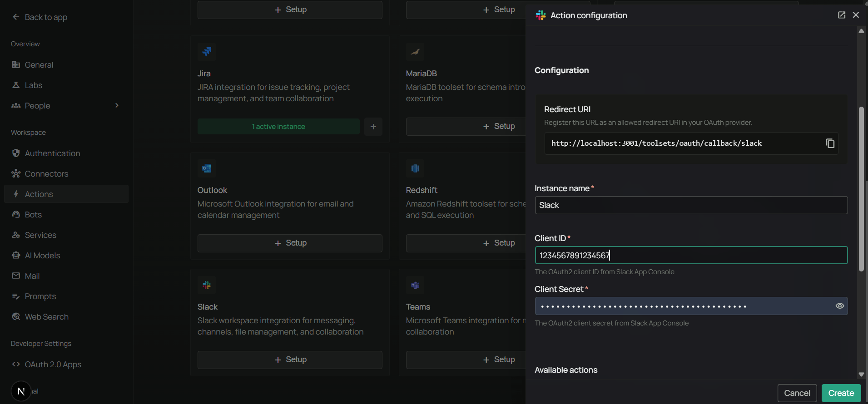This screenshot has width=868, height=404.
Task: Click the Web Search globe icon
Action: 16,316
